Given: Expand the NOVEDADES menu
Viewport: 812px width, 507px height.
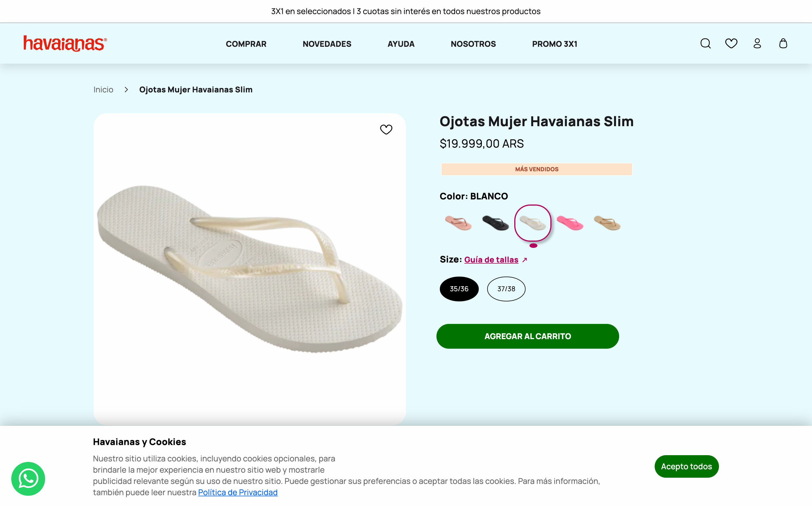Looking at the screenshot, I should coord(327,44).
